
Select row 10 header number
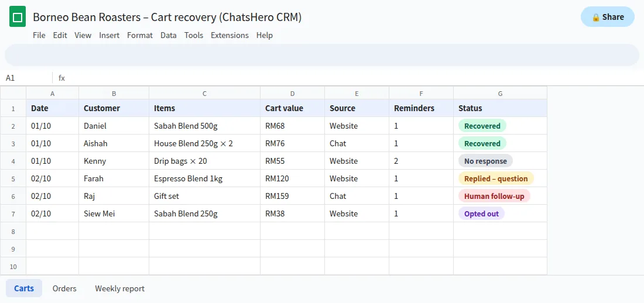(13, 267)
